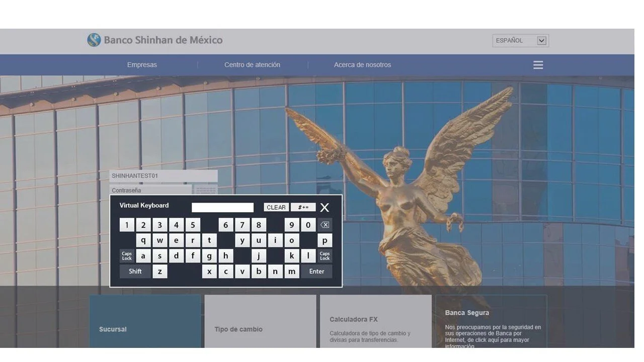Screen dimensions: 644x362
Task: Toggle the Caps Lock key beside l
Action: pyautogui.click(x=325, y=256)
